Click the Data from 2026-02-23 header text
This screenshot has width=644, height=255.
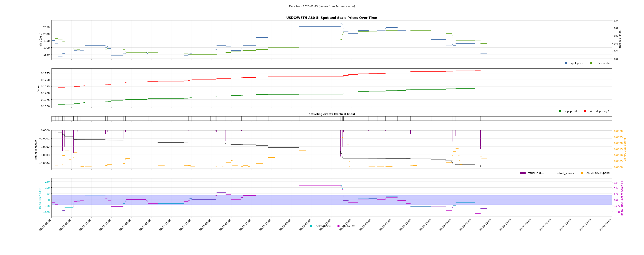pyautogui.click(x=322, y=6)
